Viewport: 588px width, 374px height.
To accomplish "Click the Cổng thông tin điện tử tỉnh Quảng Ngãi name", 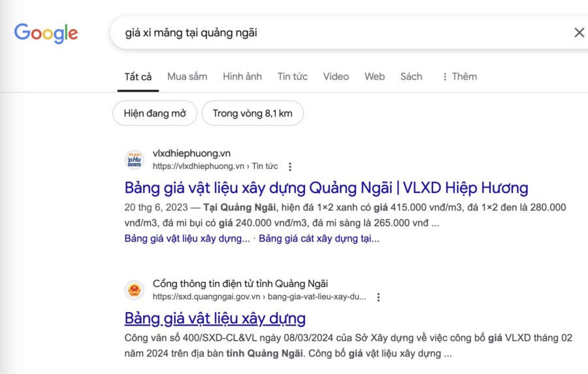I will click(x=240, y=284).
